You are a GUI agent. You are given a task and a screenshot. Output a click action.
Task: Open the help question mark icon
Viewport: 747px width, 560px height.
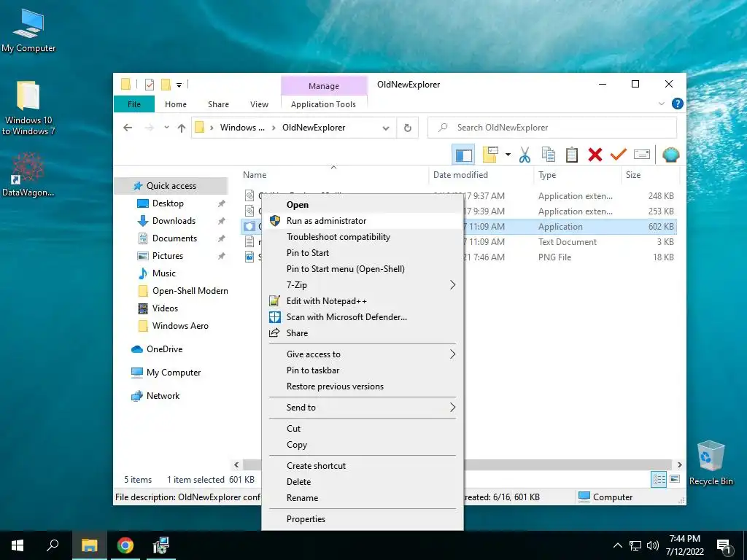click(677, 104)
